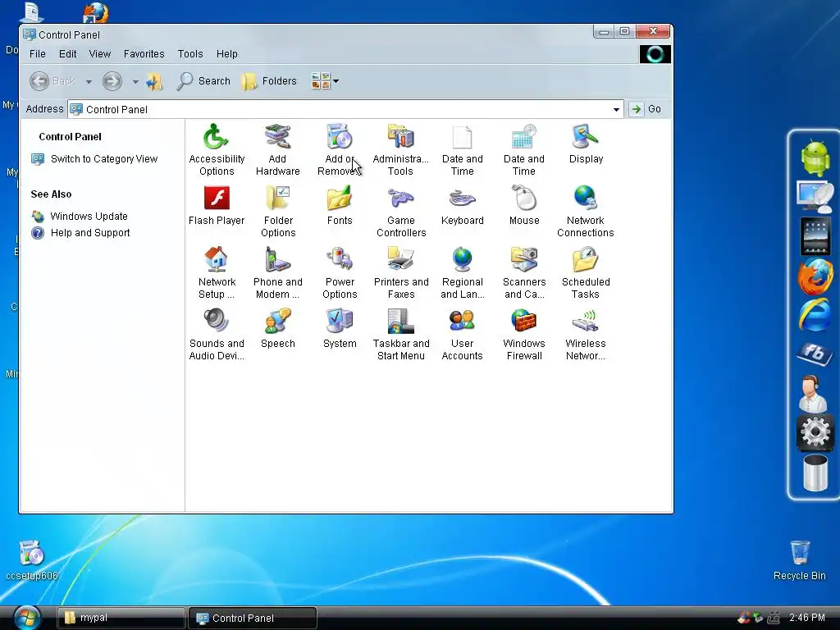The height and width of the screenshot is (630, 840).
Task: Open Wireless Network Setup icon
Action: click(586, 322)
